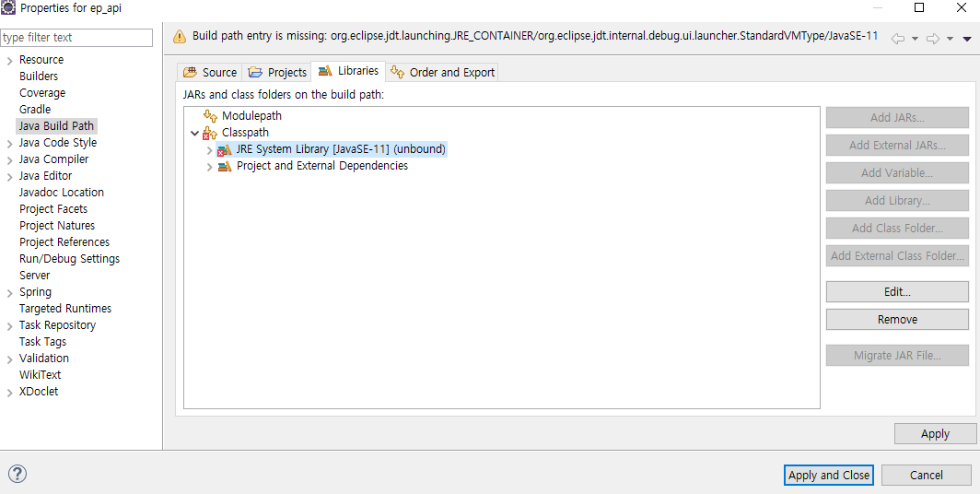980x494 pixels.
Task: Select the Classpath entry
Action: point(245,133)
